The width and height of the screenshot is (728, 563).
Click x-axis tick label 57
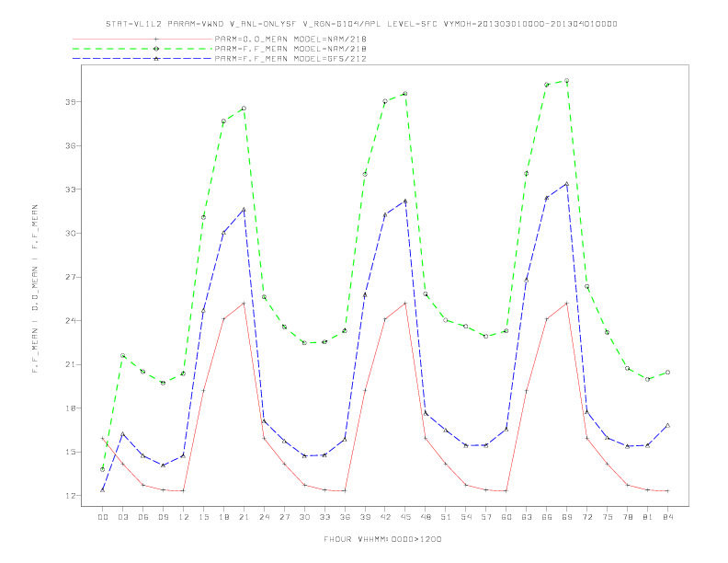486,517
